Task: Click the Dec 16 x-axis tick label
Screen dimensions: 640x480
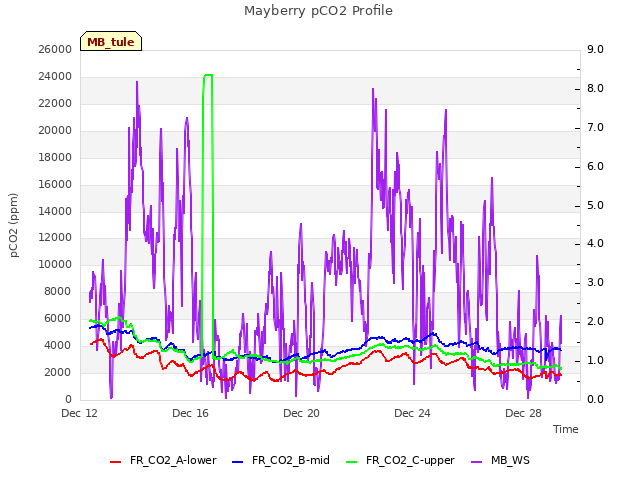Action: (191, 413)
